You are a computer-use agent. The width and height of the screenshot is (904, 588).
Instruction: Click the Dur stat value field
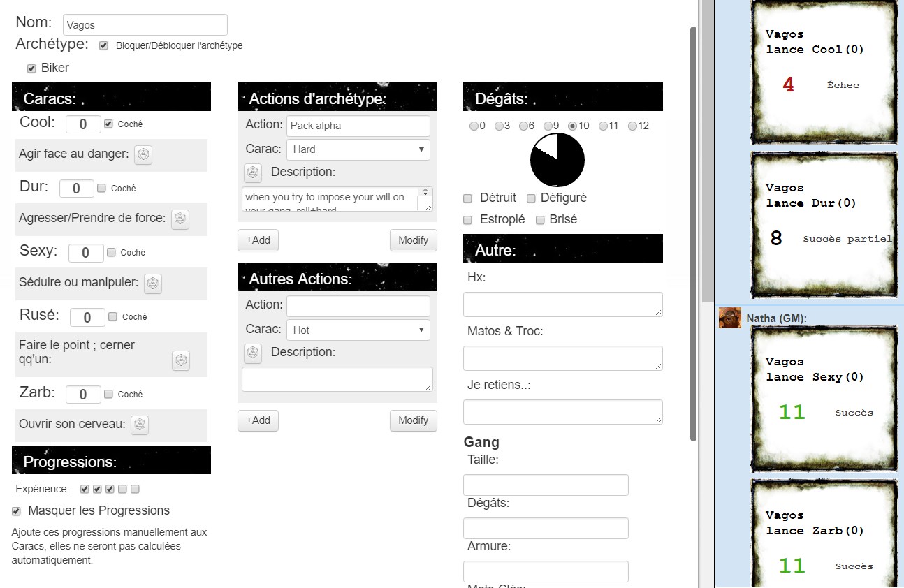tap(77, 189)
